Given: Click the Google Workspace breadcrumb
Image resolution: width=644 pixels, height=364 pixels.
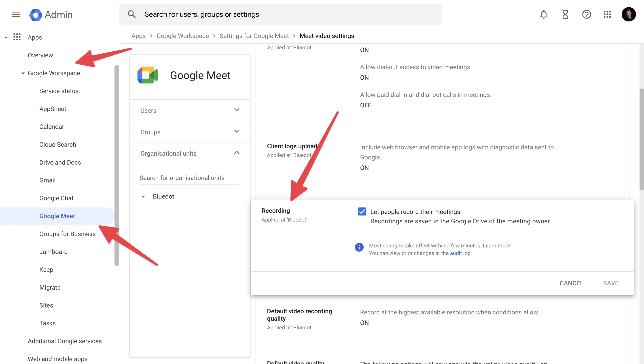Looking at the screenshot, I should [182, 36].
